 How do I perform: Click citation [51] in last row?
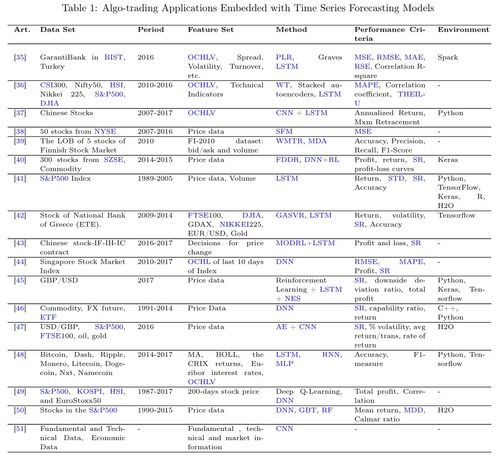pos(20,429)
